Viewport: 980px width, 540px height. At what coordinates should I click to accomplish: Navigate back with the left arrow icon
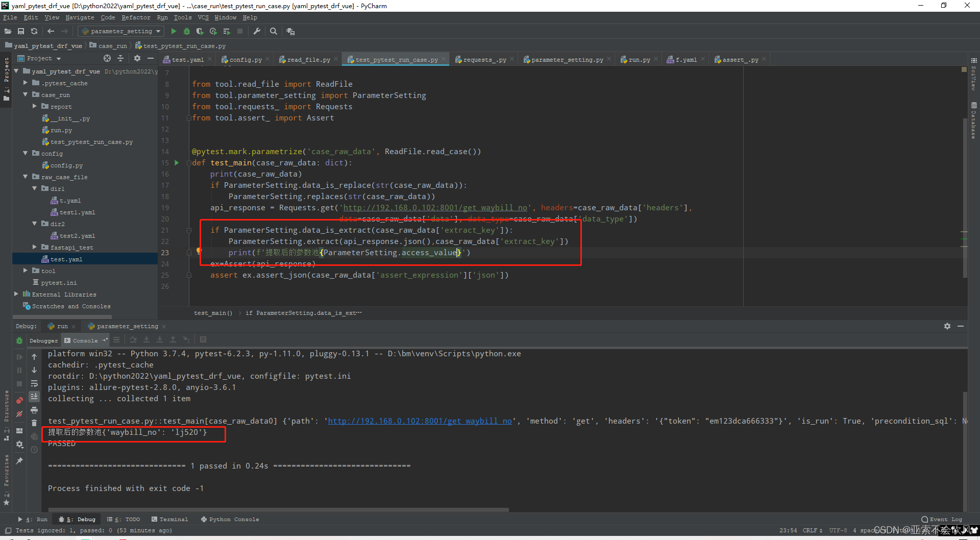[51, 31]
